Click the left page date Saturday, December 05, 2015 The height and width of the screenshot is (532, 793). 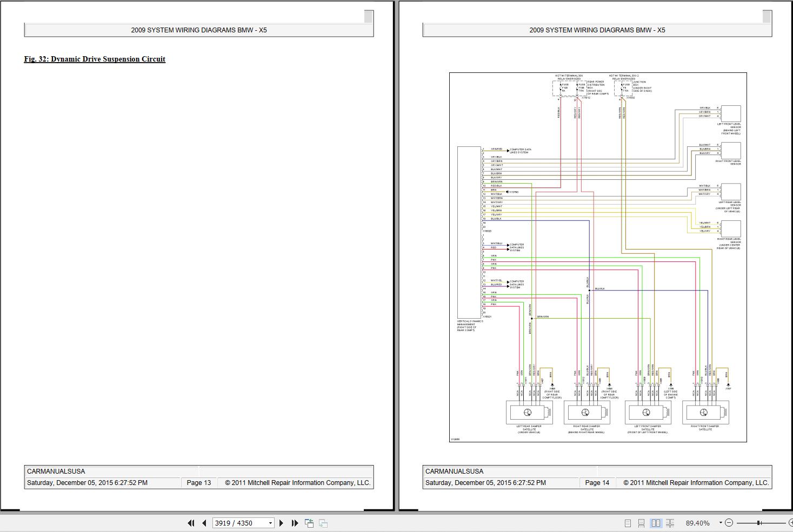(87, 483)
